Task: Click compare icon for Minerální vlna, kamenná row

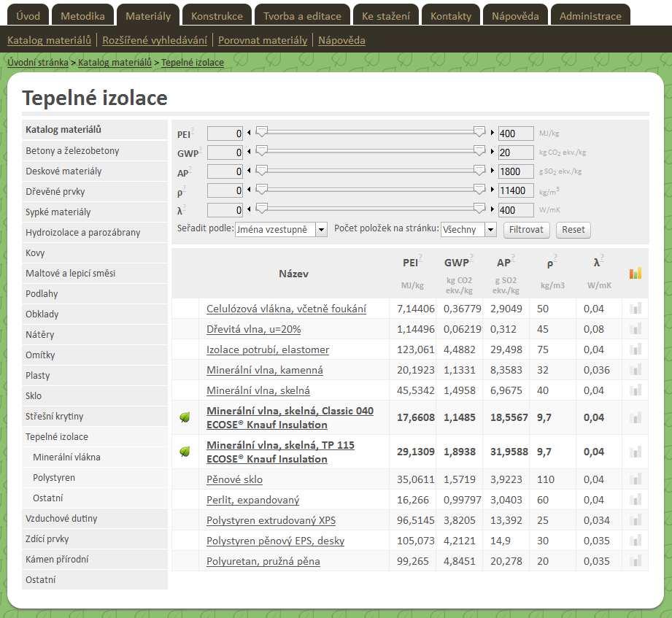Action: (635, 370)
